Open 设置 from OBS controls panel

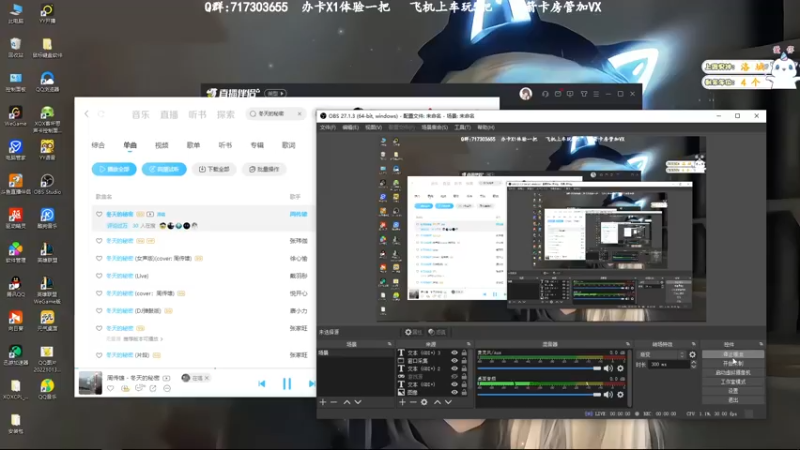pyautogui.click(x=733, y=391)
